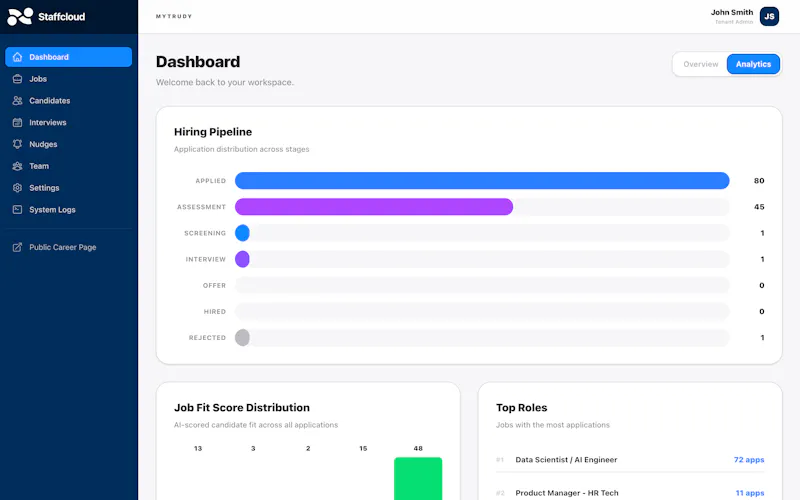Click the Settings gear icon

click(17, 188)
